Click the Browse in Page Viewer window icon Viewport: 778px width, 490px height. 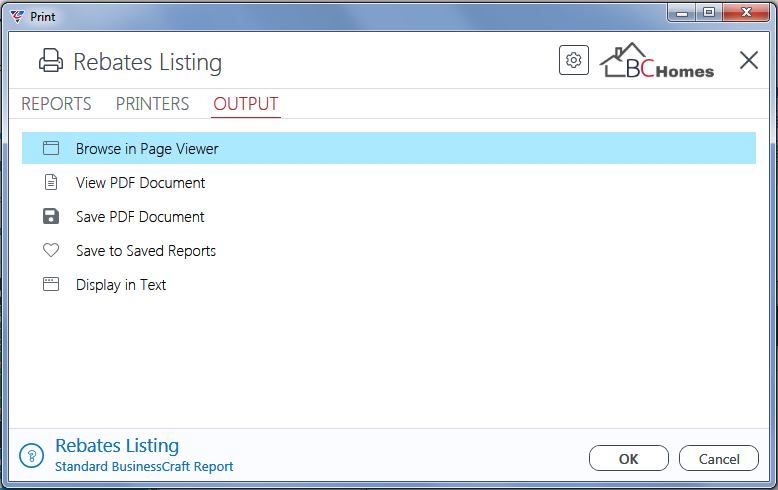tap(51, 148)
